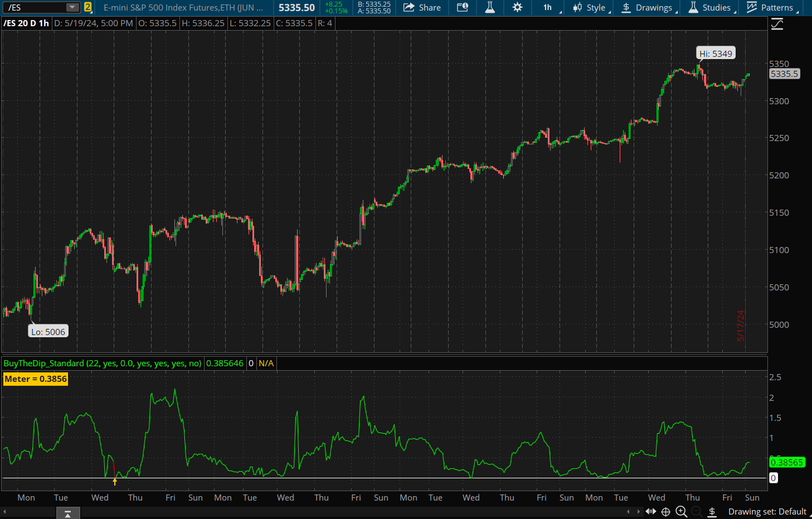Click the study axis value 2.5
The width and height of the screenshot is (812, 519).
pos(775,377)
